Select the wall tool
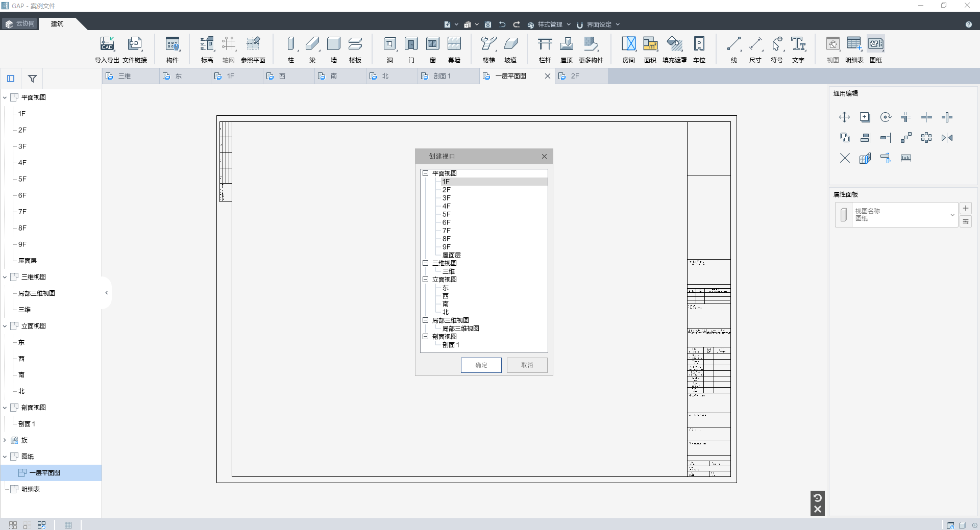 (x=334, y=49)
